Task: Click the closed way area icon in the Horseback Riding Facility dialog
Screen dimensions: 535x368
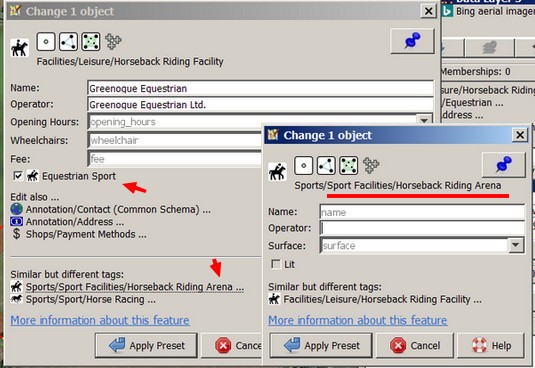Action: (x=91, y=42)
